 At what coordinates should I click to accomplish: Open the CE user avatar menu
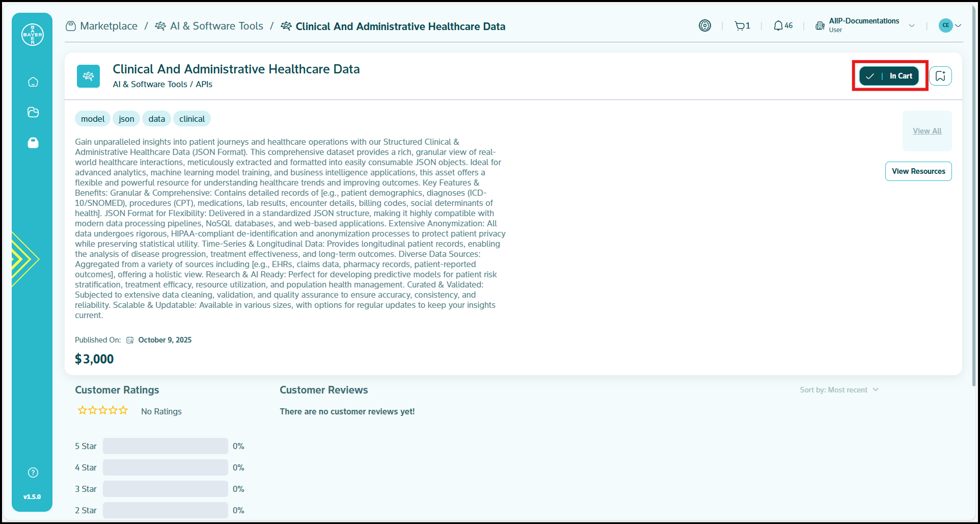point(950,25)
